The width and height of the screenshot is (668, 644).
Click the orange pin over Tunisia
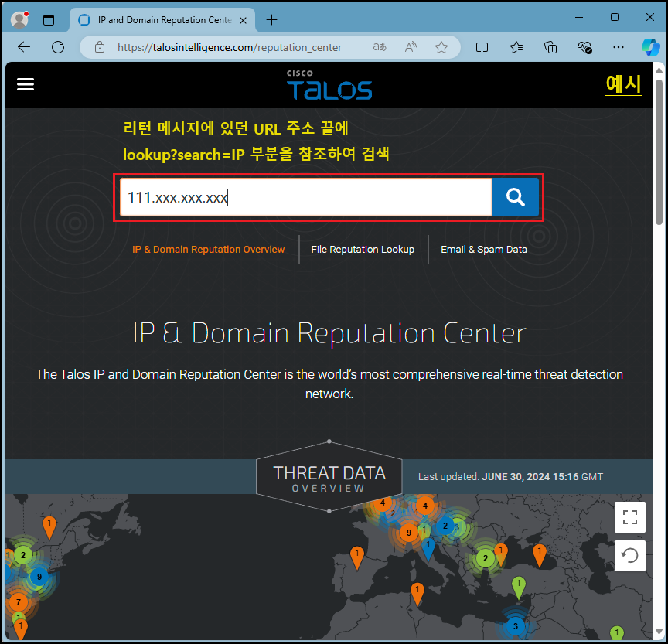coord(417,594)
